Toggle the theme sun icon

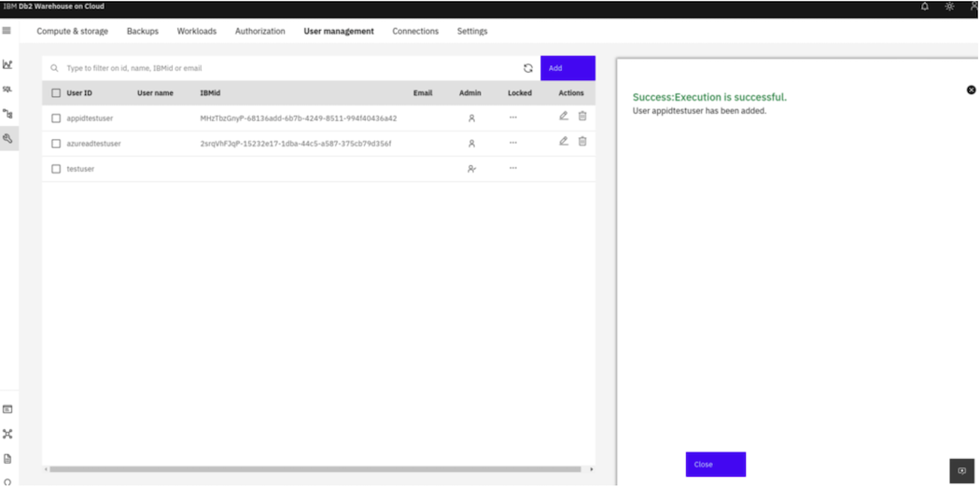click(949, 7)
